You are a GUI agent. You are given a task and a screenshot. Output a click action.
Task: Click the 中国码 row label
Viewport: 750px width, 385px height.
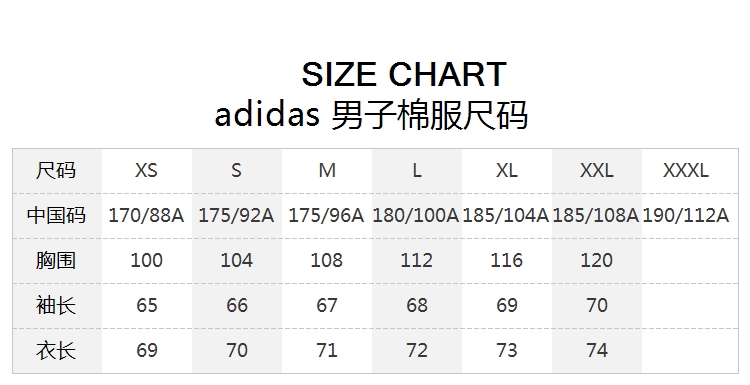click(56, 215)
